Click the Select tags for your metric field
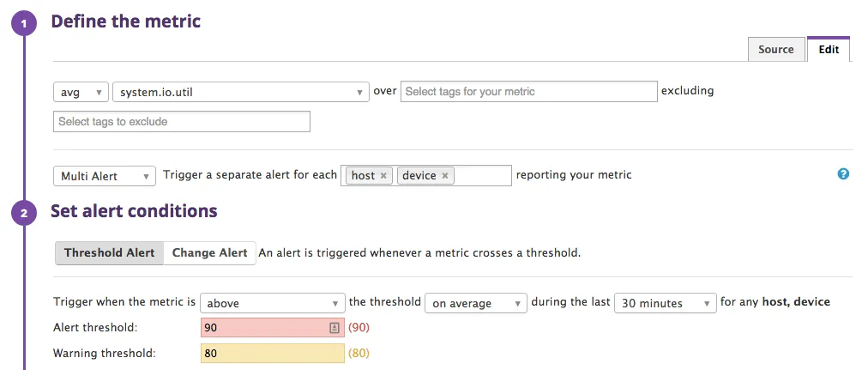 pyautogui.click(x=528, y=92)
